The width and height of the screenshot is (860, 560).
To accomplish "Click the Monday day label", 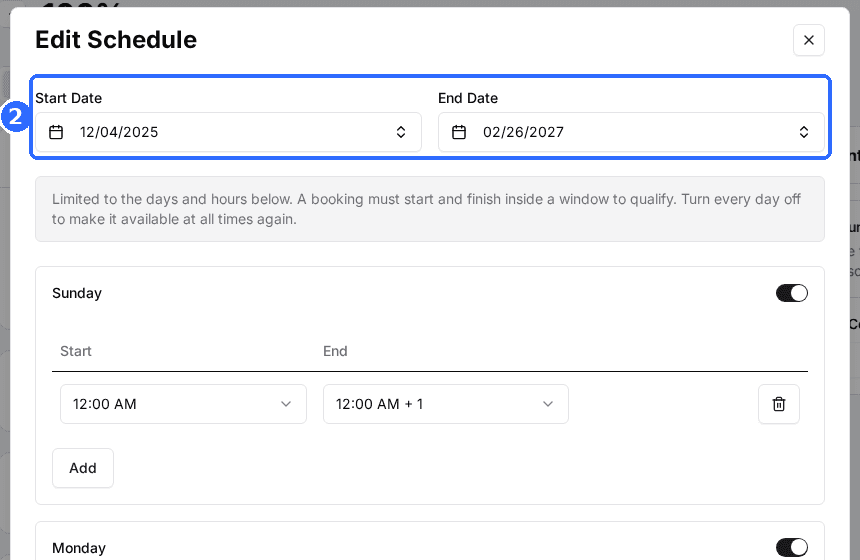I will tap(79, 548).
